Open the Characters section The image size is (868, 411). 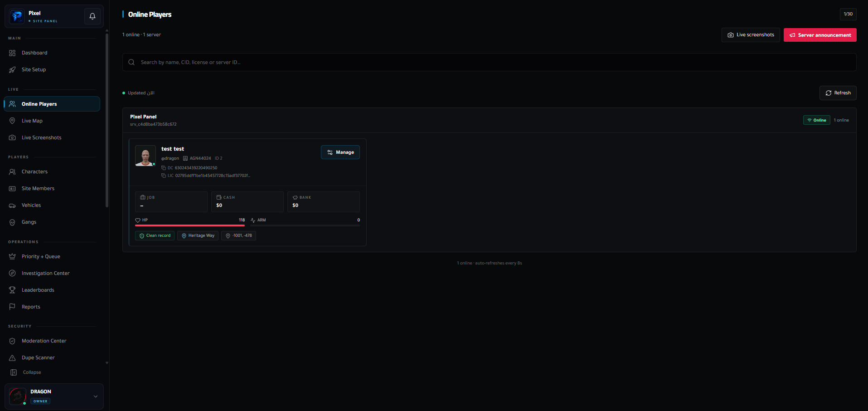click(x=52, y=171)
